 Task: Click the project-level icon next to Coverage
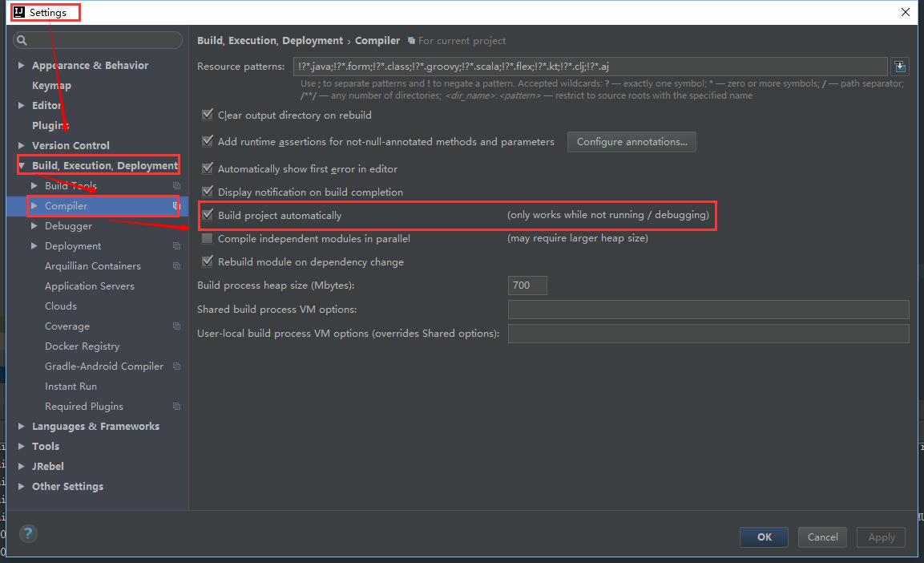point(176,326)
